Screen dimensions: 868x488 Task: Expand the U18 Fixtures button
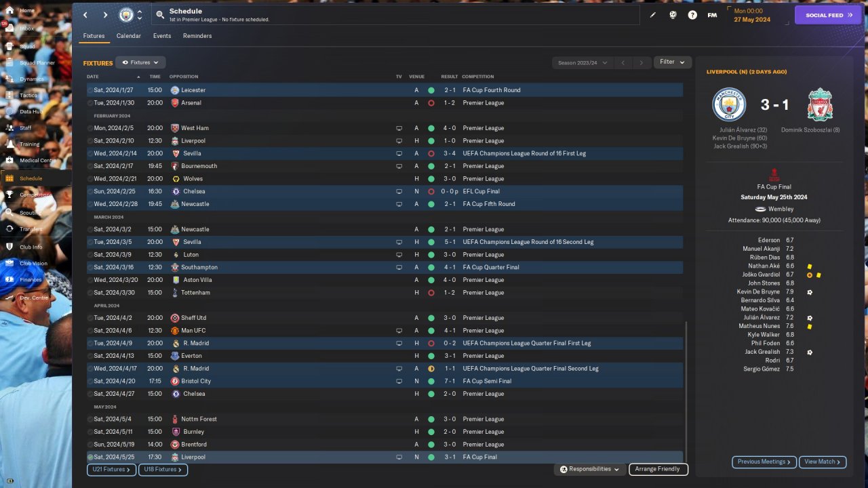pyautogui.click(x=163, y=469)
